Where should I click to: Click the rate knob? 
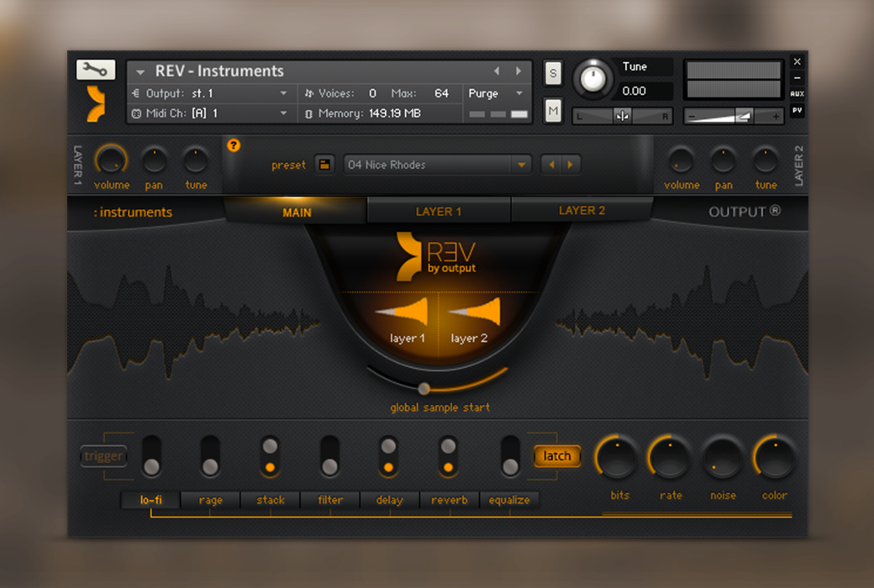(x=669, y=458)
